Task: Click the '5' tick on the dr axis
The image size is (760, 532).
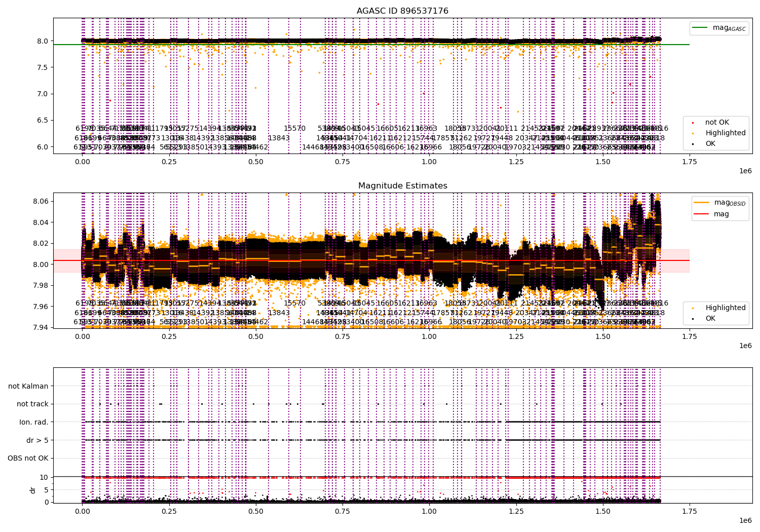Action: (47, 490)
